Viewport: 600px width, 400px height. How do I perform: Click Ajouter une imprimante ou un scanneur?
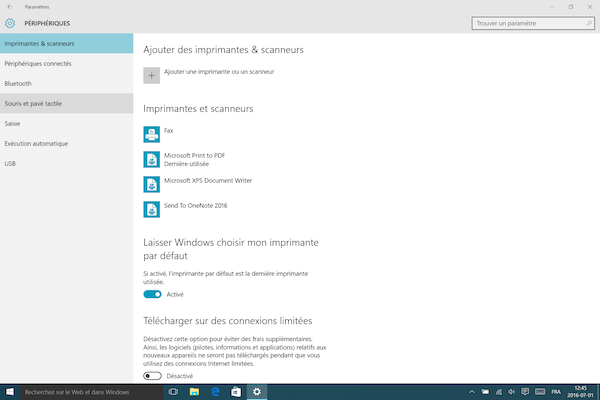tap(219, 72)
